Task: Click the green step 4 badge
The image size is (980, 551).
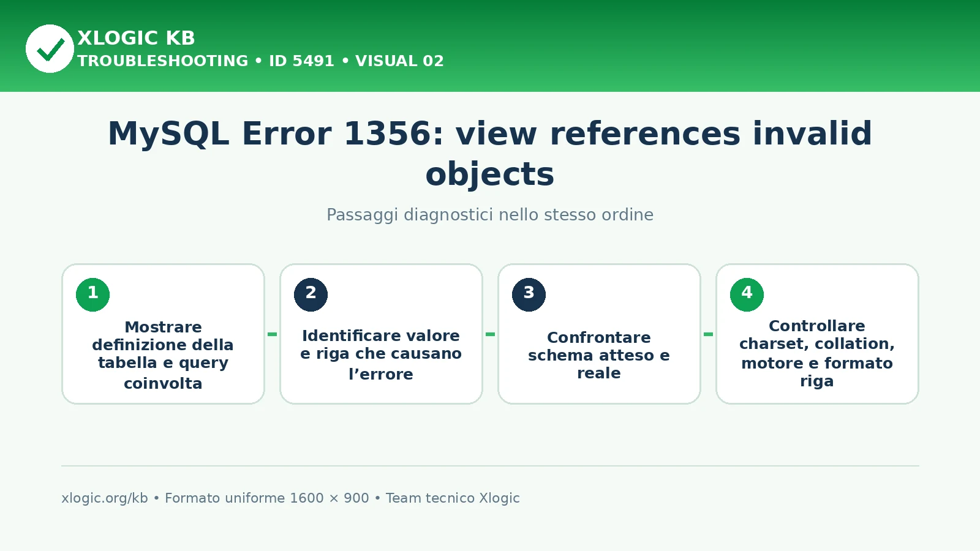Action: pos(747,294)
